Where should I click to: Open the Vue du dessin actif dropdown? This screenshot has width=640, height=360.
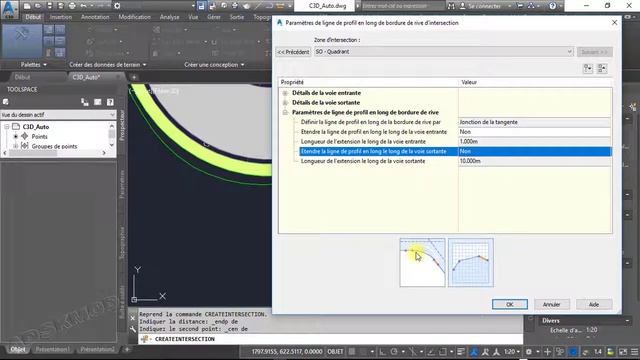click(58, 115)
